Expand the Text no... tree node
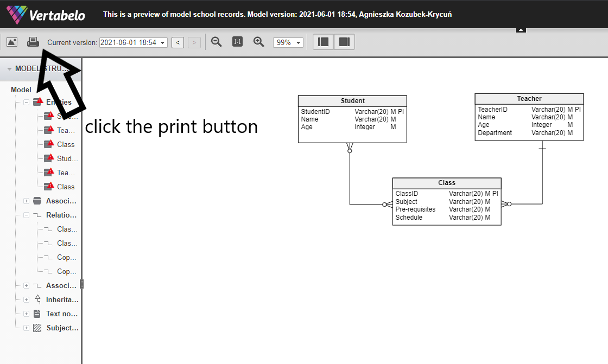 click(27, 314)
